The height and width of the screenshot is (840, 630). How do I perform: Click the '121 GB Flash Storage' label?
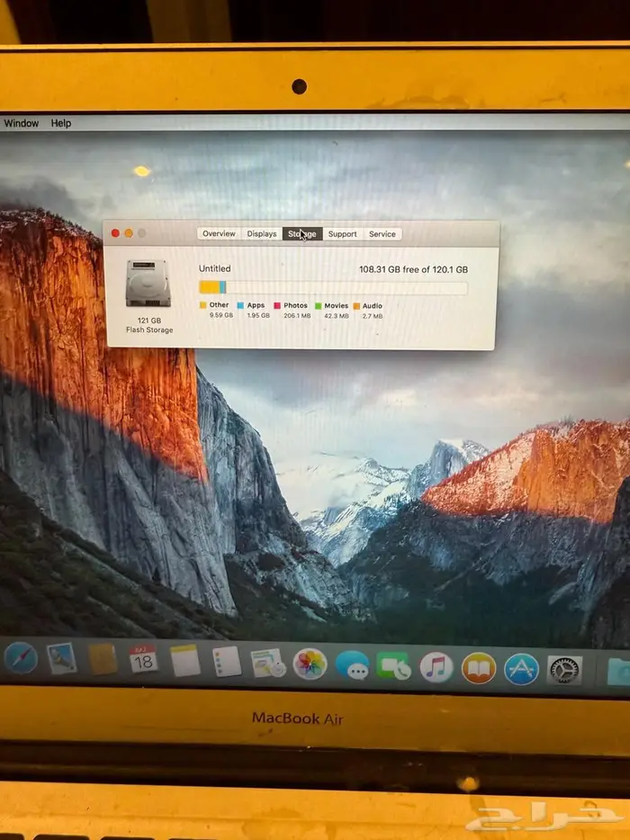pos(149,325)
